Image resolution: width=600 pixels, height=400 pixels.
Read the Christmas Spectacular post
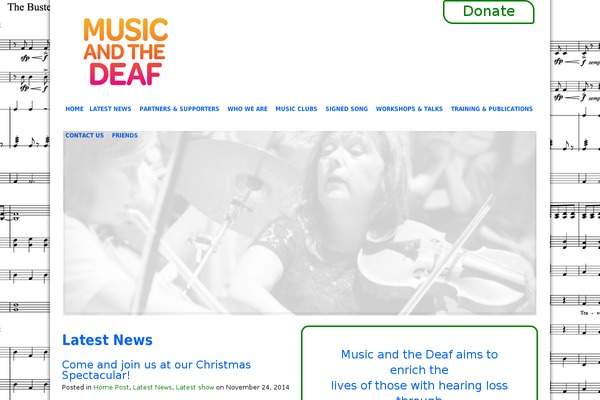[156, 370]
